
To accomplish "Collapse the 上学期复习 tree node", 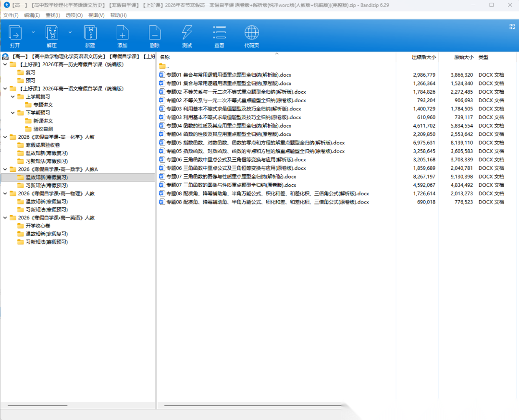I will [13, 96].
